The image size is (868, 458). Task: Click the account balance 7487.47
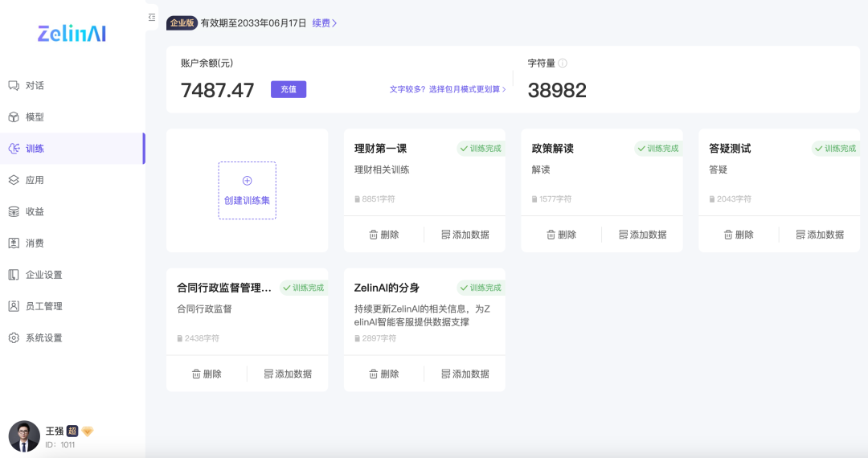tap(218, 90)
